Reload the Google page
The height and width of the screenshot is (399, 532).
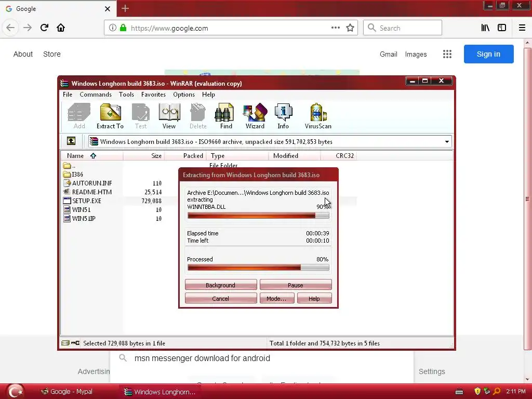click(44, 28)
